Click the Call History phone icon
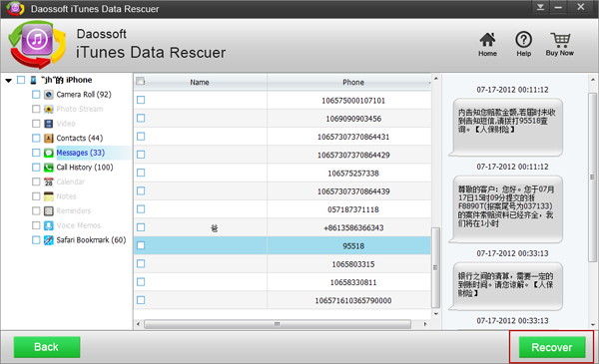The height and width of the screenshot is (364, 599). click(49, 168)
